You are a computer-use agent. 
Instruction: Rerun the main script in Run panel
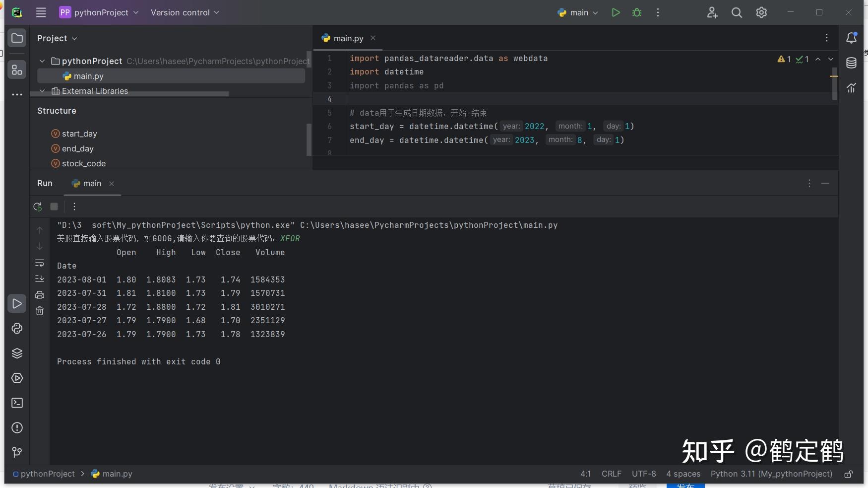tap(38, 207)
